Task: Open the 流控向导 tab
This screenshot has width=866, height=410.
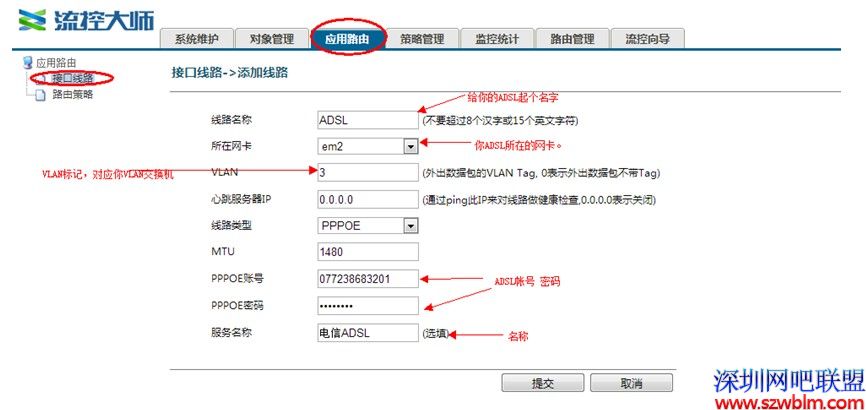Action: tap(647, 39)
